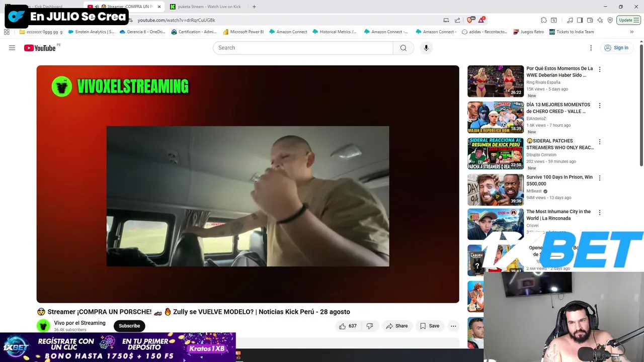The width and height of the screenshot is (644, 362).
Task: Mute the YouTube tab via speaker icon
Action: (97, 7)
